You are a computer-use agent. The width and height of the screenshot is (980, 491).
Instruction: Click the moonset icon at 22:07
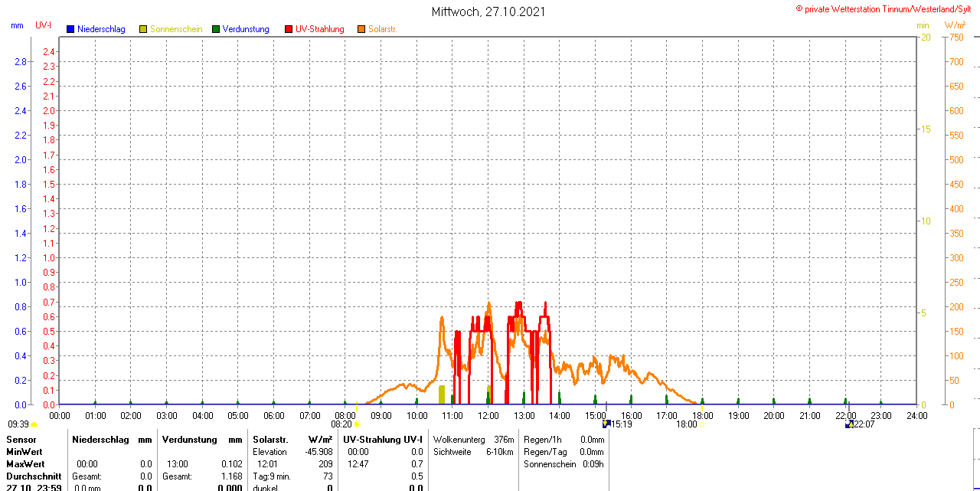(848, 424)
